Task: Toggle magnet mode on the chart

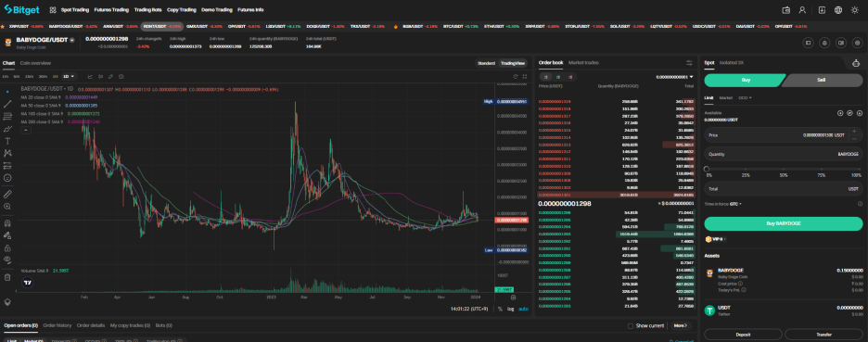Action: [x=7, y=223]
